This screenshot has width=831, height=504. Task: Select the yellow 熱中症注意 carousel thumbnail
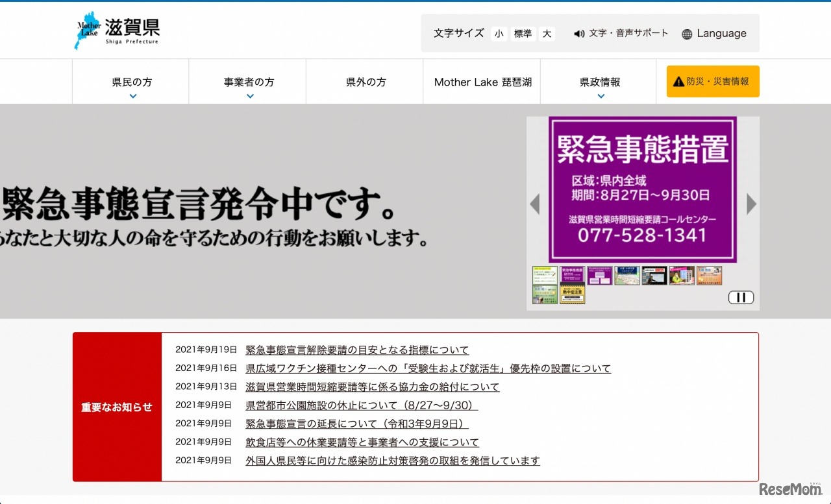(572, 294)
